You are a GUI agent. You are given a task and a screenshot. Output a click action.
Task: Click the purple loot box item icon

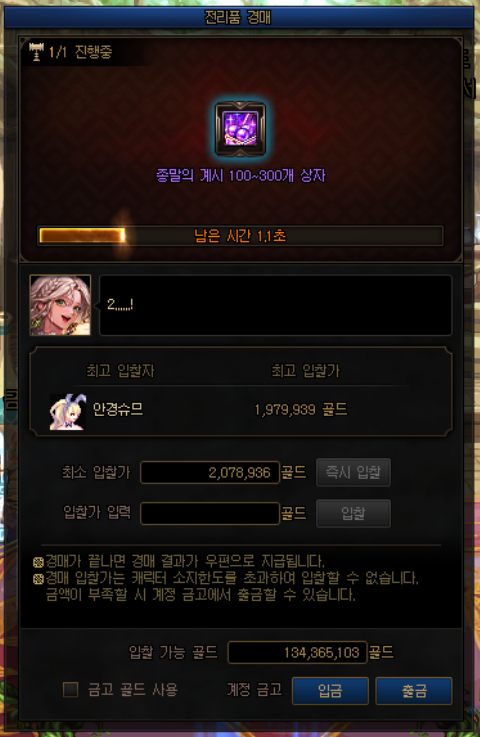pos(240,129)
